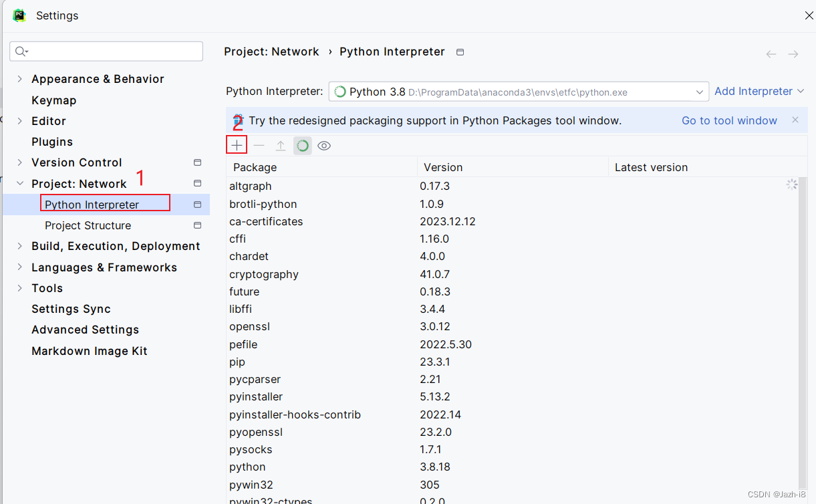This screenshot has height=504, width=816.
Task: Select the pyopenssl package row
Action: coord(513,432)
